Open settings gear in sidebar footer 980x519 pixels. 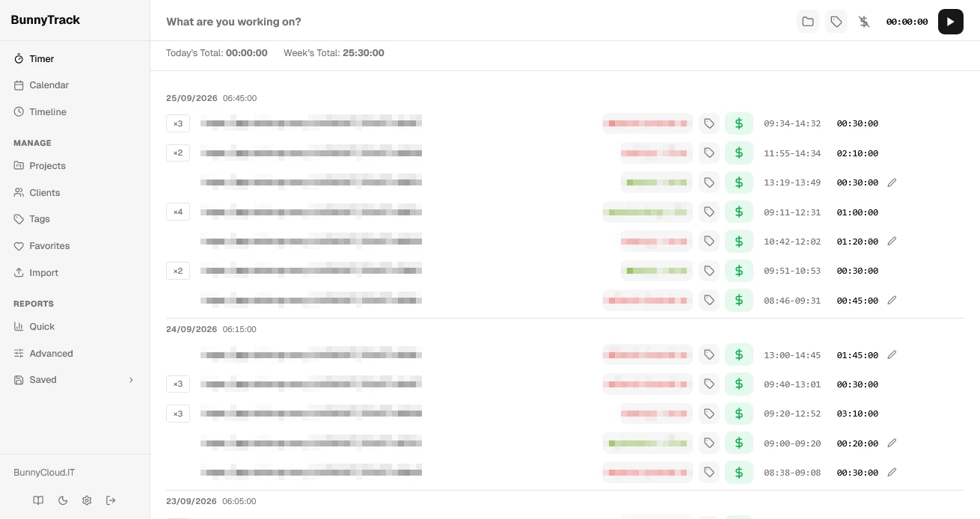[87, 500]
